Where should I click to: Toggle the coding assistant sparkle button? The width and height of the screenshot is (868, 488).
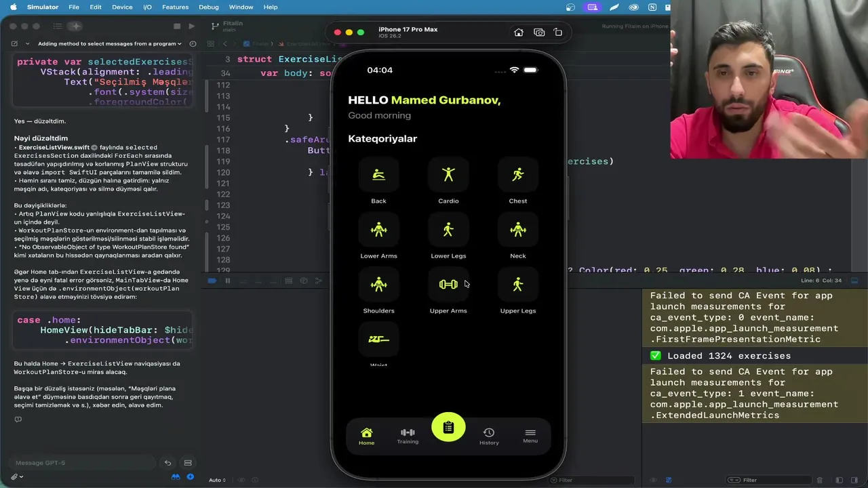[x=75, y=26]
